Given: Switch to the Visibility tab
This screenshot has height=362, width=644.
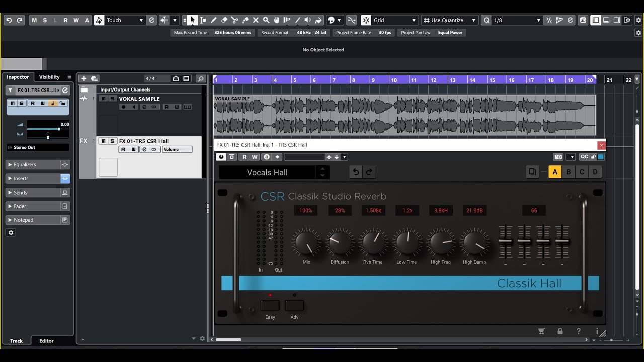Looking at the screenshot, I should [x=49, y=77].
